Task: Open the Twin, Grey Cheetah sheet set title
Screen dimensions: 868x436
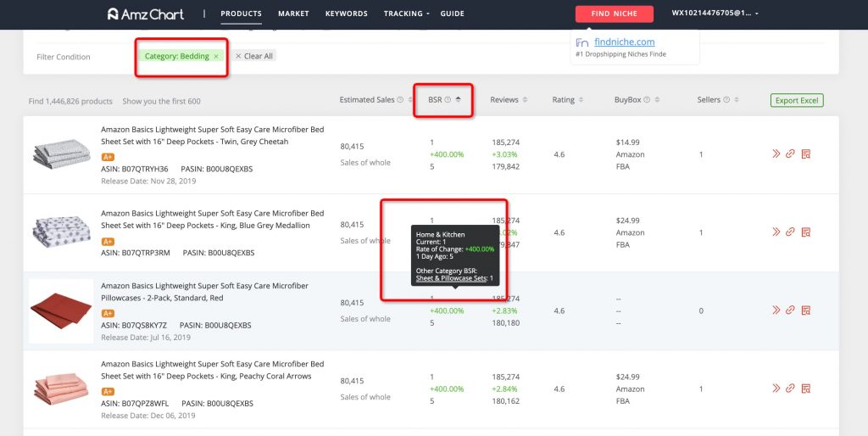Action: (213, 136)
